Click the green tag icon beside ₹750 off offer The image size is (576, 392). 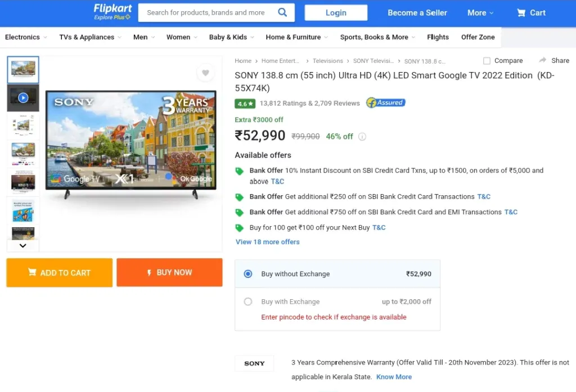pos(240,213)
